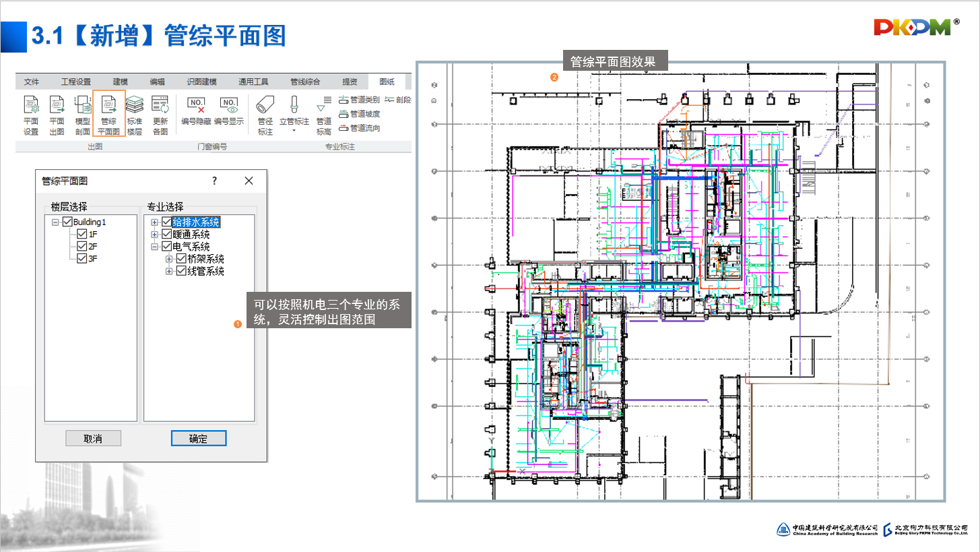The height and width of the screenshot is (552, 980).
Task: Open the 立管标注 dropdown arrow
Action: point(294,131)
